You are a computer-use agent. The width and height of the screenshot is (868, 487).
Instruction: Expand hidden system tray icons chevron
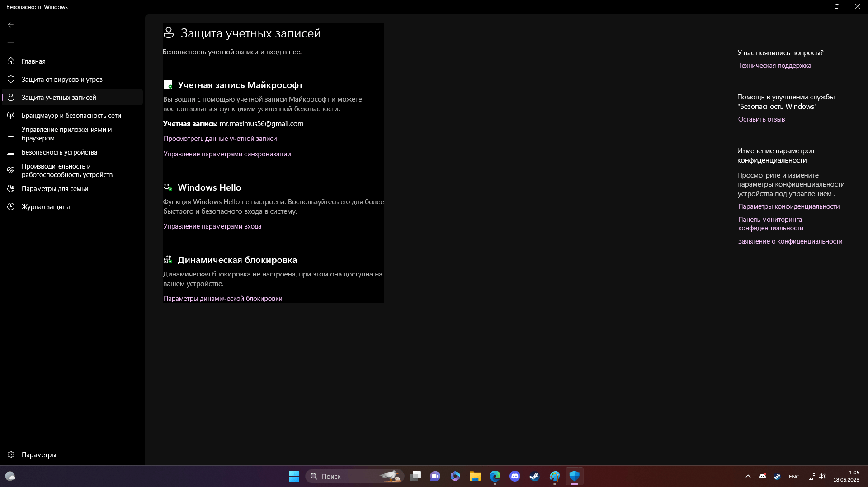point(748,476)
